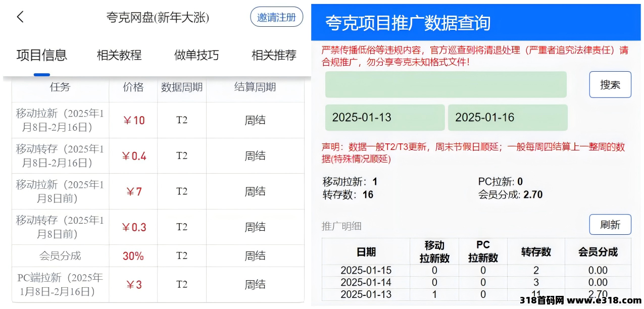The width and height of the screenshot is (644, 309).
Task: Click the 会员分成 column header in 推广明细 table
Action: pyautogui.click(x=598, y=252)
